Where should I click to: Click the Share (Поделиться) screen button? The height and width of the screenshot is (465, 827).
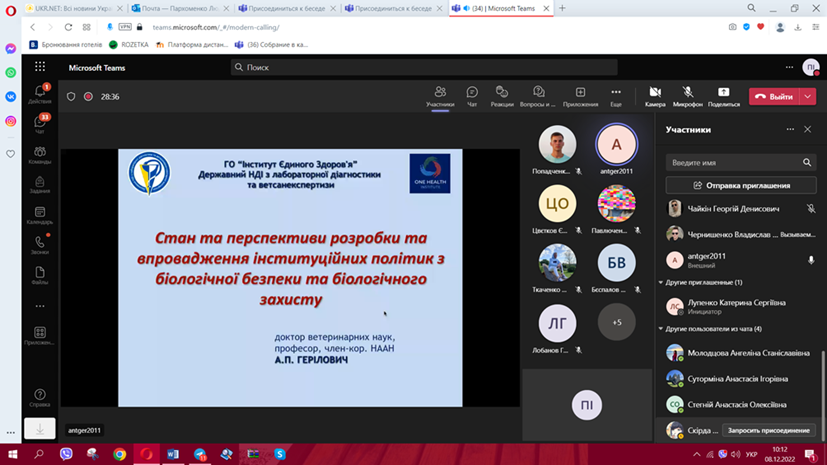click(724, 97)
